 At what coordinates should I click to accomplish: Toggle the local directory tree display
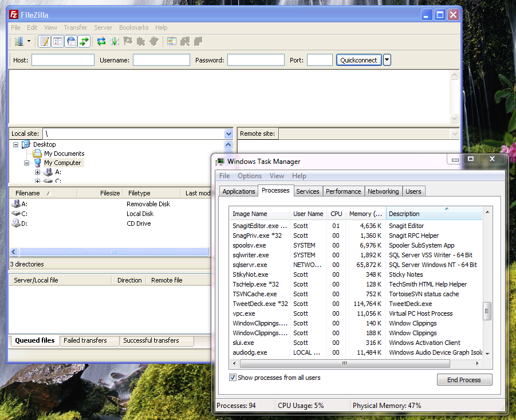(58, 41)
